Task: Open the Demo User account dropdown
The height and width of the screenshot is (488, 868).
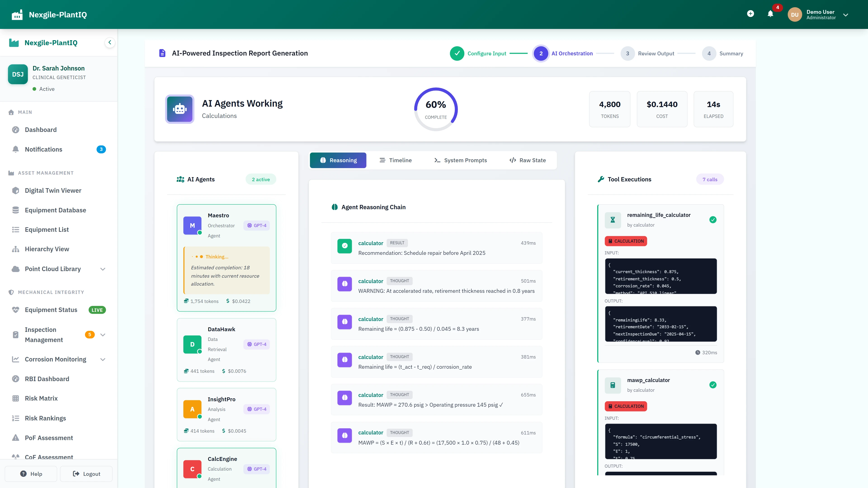Action: point(845,15)
